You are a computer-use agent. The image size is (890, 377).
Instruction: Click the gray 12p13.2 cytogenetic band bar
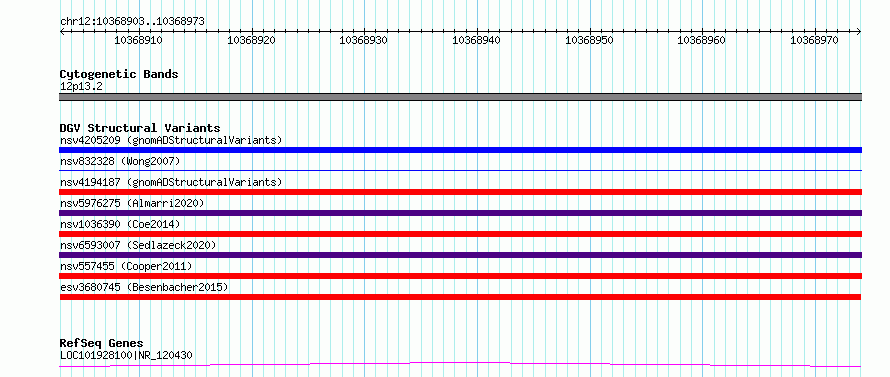point(460,97)
